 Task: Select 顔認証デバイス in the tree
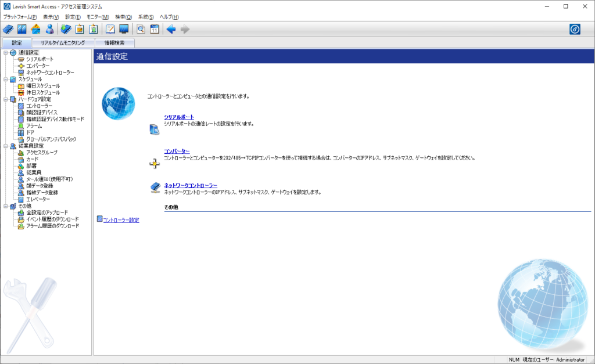(42, 113)
